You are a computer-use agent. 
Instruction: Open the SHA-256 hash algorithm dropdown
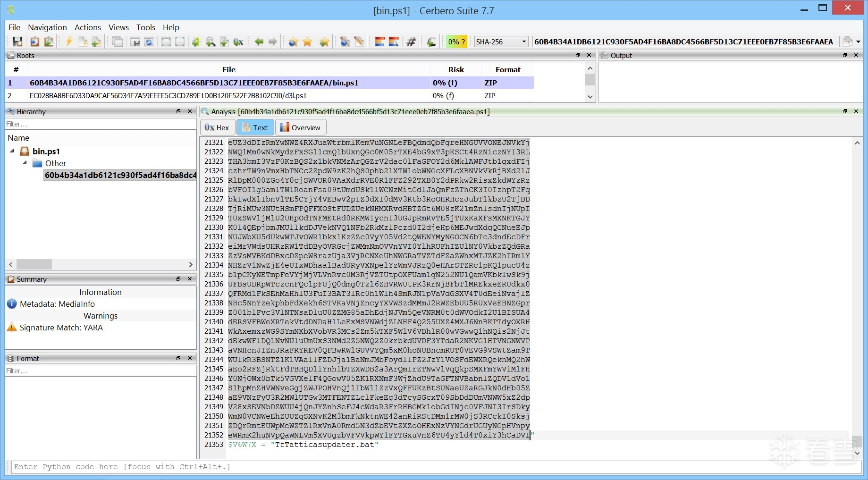point(501,42)
